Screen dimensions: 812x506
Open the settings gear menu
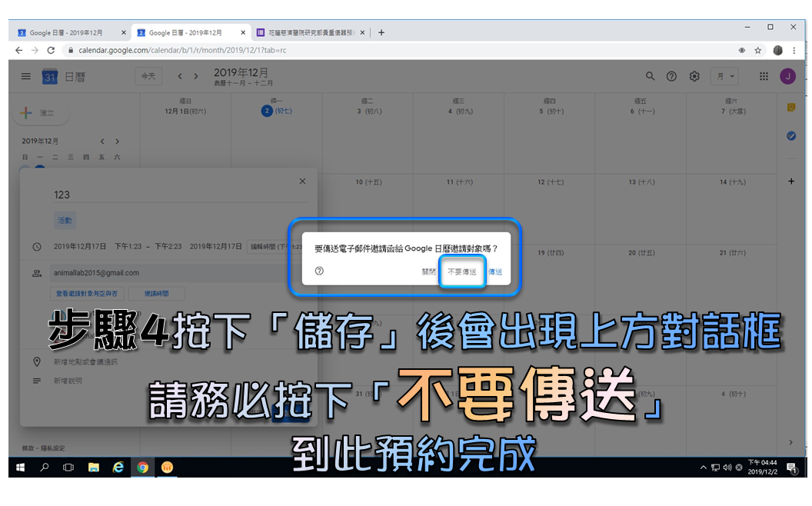[694, 76]
